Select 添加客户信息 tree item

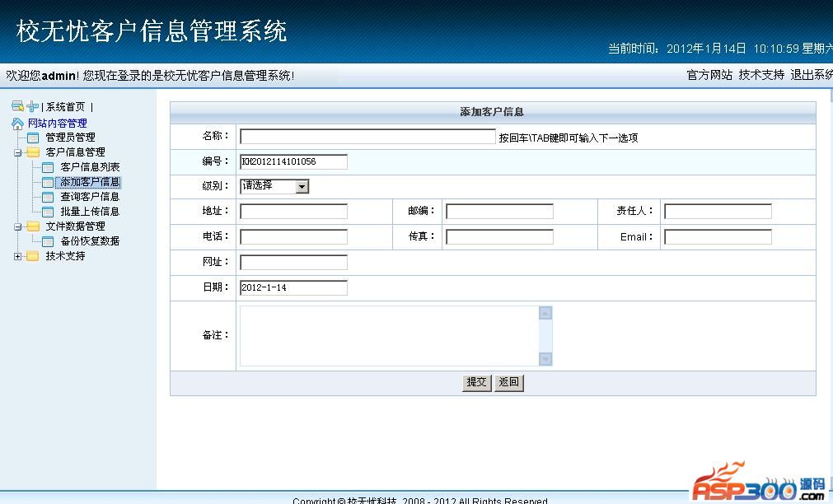[90, 182]
